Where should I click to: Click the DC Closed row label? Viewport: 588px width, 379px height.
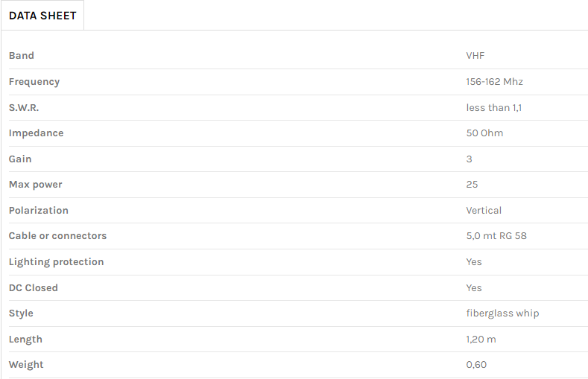34,287
